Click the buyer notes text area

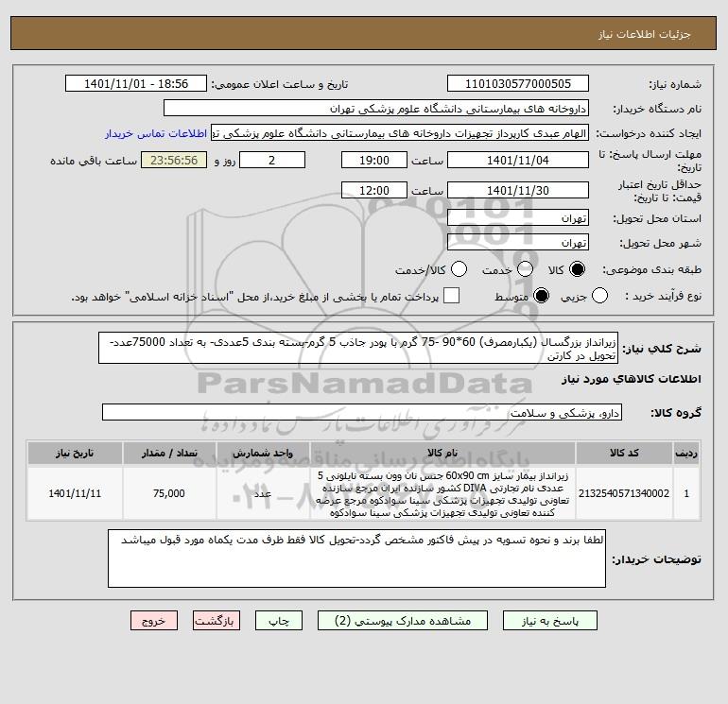pos(356,558)
